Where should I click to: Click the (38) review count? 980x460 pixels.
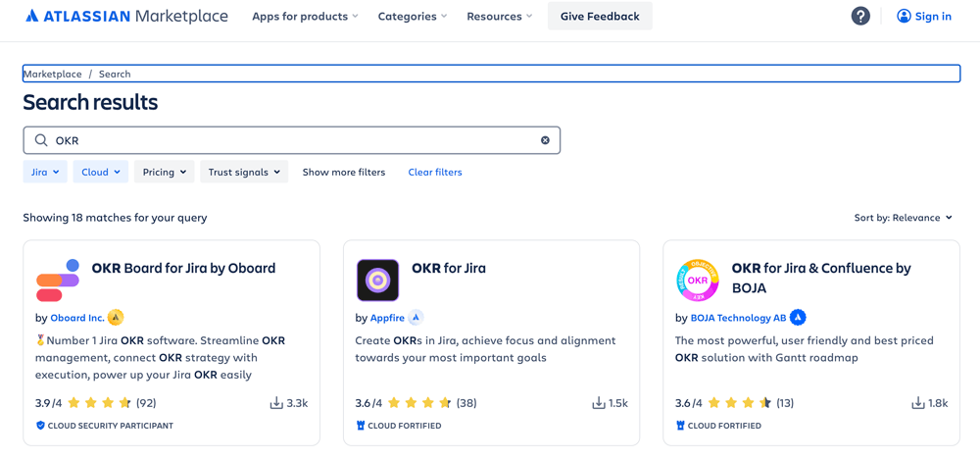(x=466, y=403)
